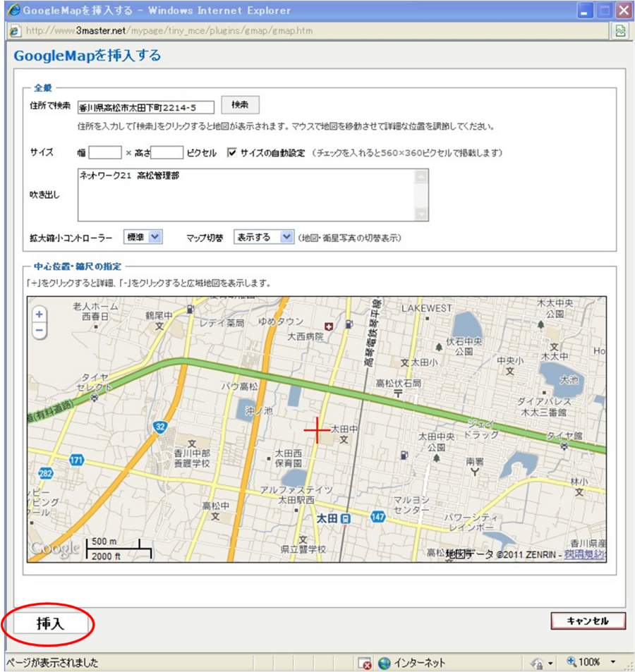Click the 高さ height input field
The image size is (635, 672).
(167, 152)
